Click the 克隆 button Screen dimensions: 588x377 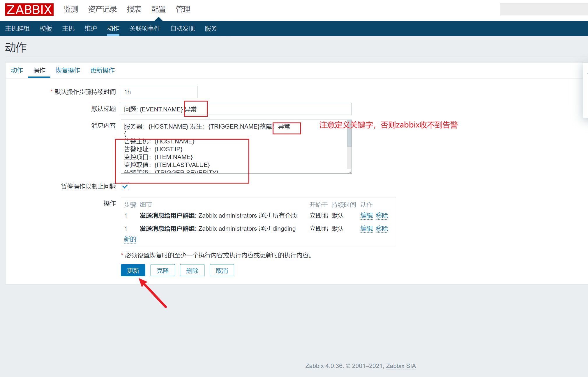pyautogui.click(x=163, y=270)
